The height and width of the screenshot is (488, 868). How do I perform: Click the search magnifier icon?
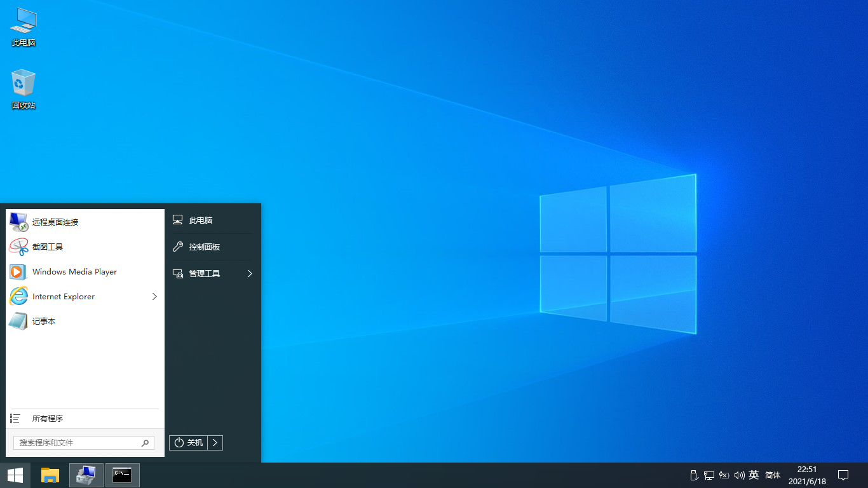coord(145,443)
